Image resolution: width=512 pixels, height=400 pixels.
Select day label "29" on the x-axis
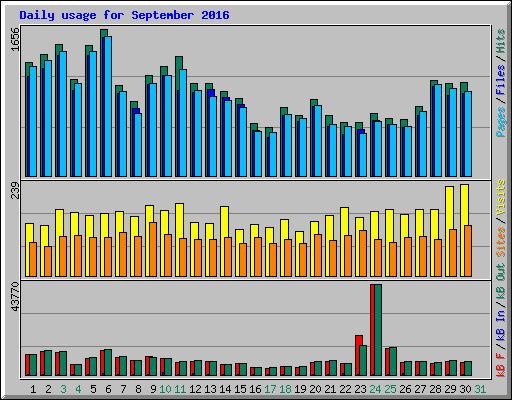[450, 389]
